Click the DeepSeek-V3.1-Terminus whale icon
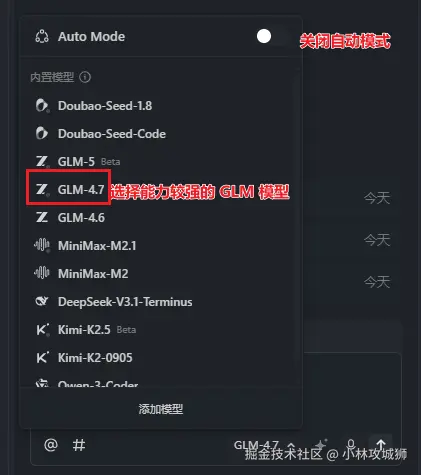This screenshot has width=421, height=475. (x=42, y=302)
